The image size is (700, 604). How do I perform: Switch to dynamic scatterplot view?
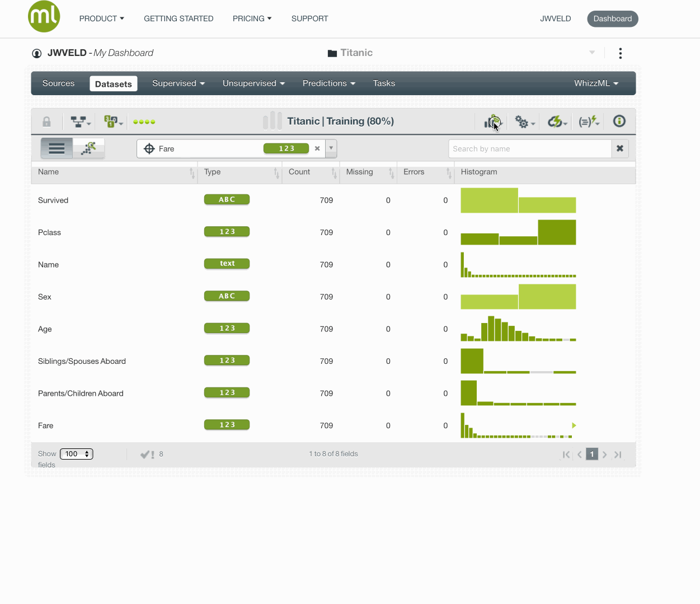tap(88, 148)
